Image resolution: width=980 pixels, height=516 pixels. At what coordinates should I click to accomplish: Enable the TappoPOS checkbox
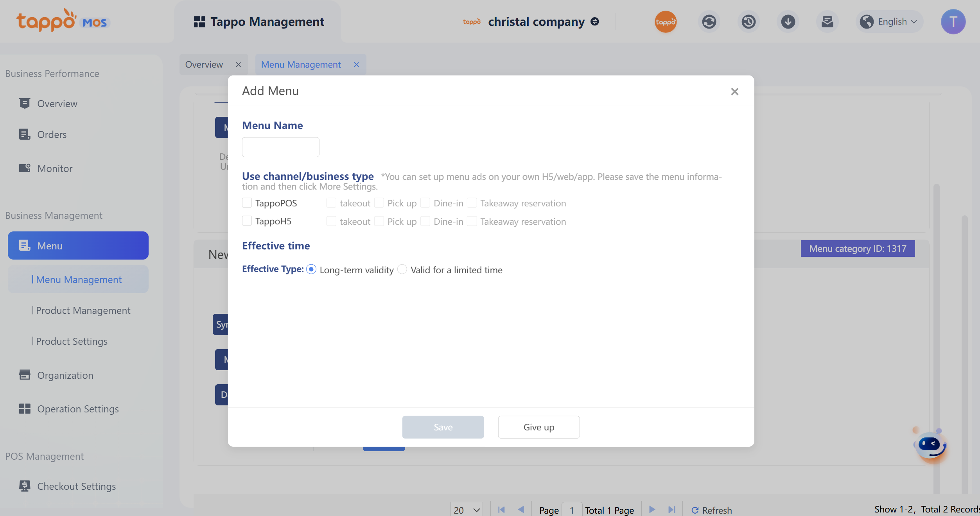pos(247,203)
